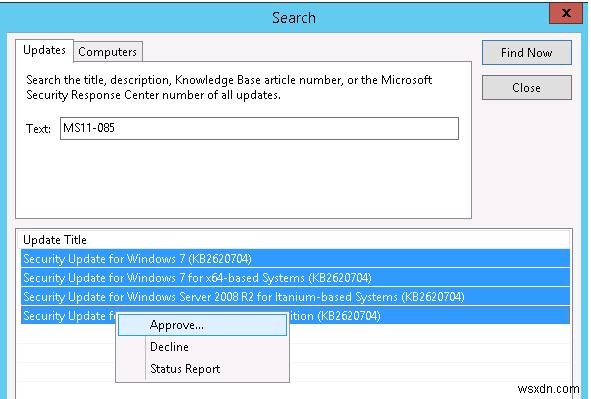Choose Approve... from the context menu
The image size is (591, 399).
pyautogui.click(x=202, y=325)
